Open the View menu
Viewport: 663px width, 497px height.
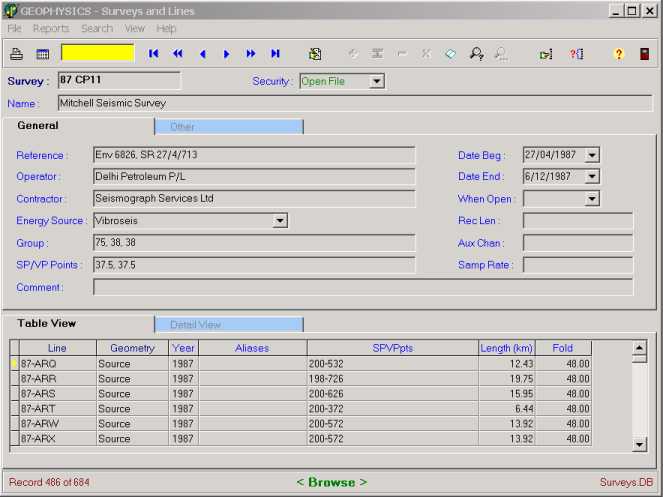coord(134,28)
